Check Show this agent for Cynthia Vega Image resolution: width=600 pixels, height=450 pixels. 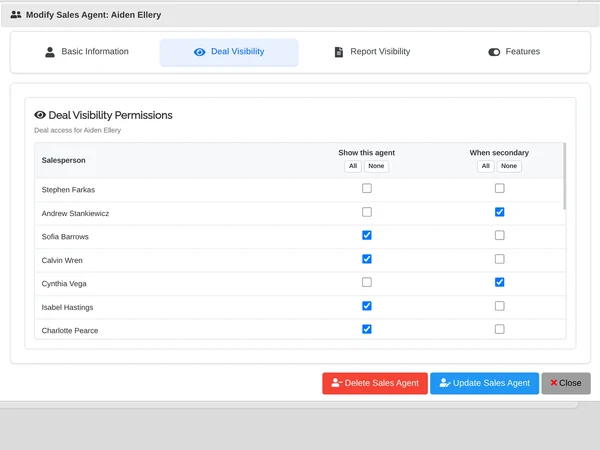[367, 282]
